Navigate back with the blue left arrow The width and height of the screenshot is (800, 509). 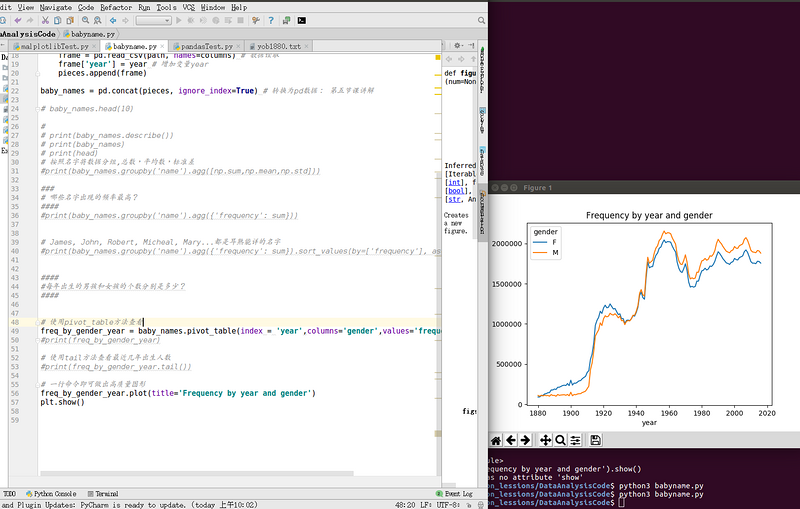pyautogui.click(x=113, y=20)
